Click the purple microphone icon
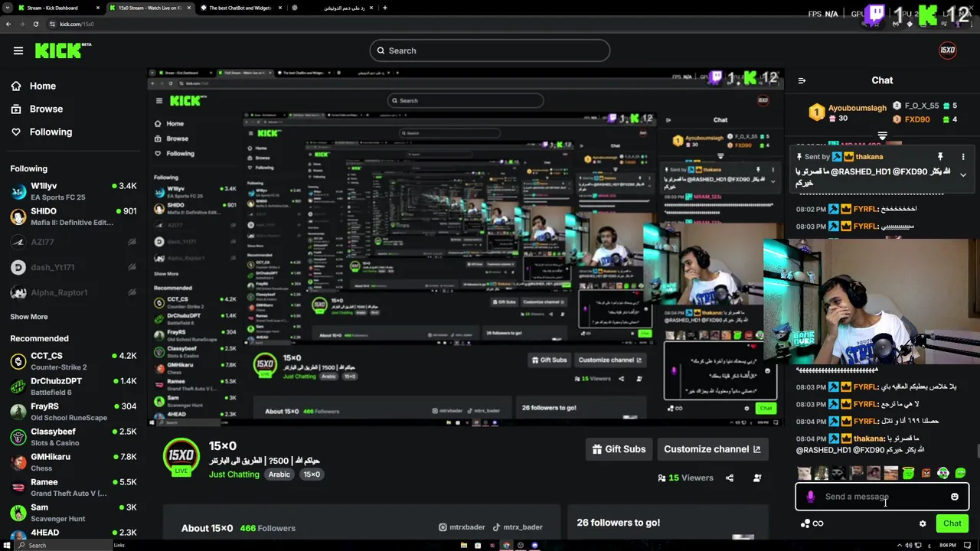The image size is (980, 551). (810, 497)
